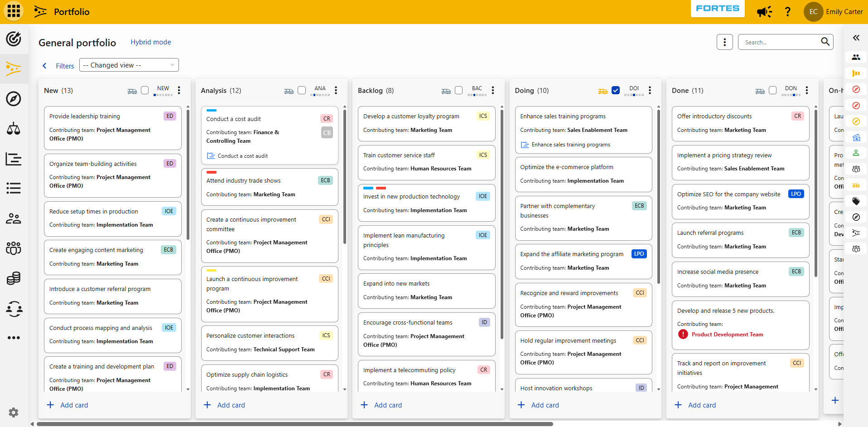Open the compass icon in the left sidebar
868x427 pixels.
tap(14, 99)
